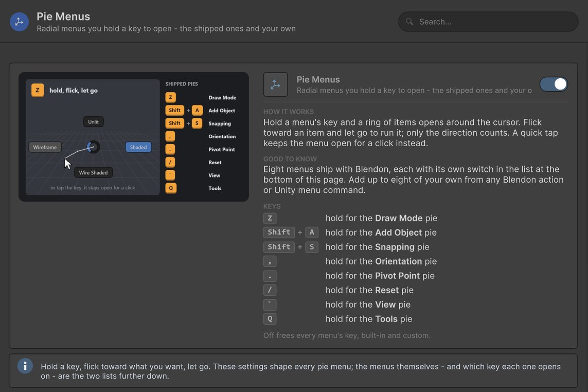Click the backtick keycap for View pie
The image size is (588, 392).
[270, 305]
